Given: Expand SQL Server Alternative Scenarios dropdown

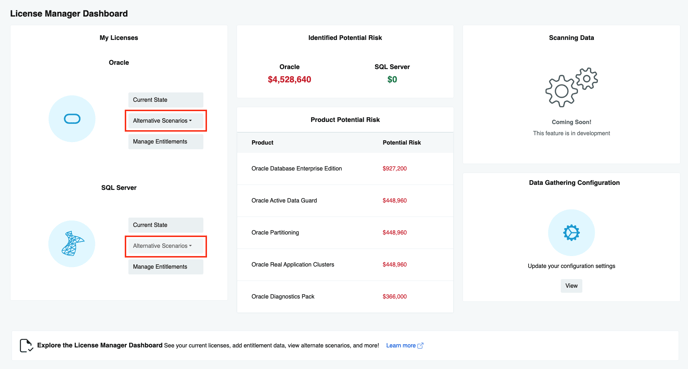Looking at the screenshot, I should tap(165, 246).
